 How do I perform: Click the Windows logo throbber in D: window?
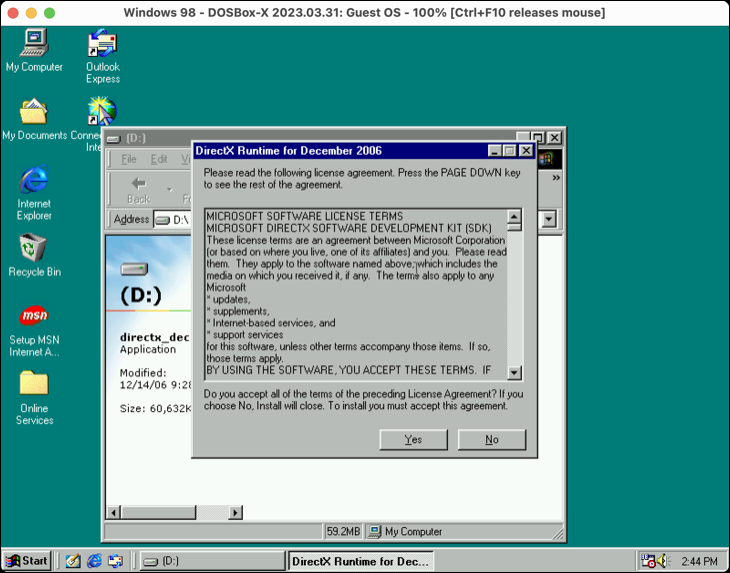(x=548, y=159)
